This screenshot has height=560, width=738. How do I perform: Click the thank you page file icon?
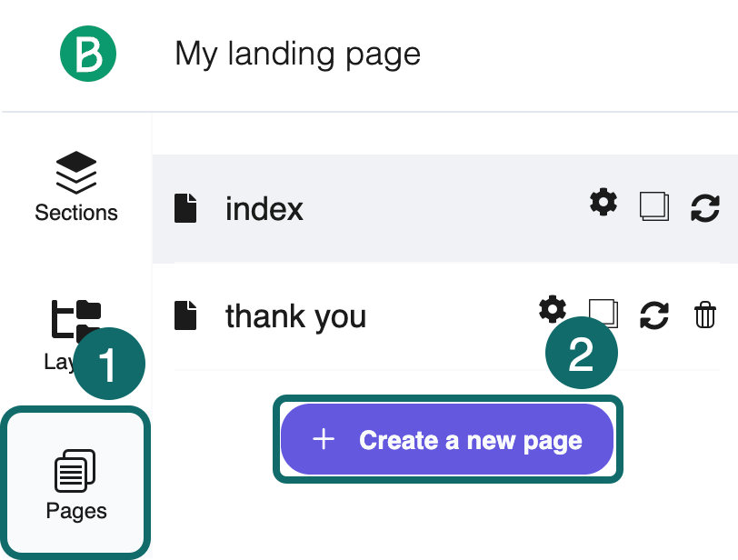(186, 315)
